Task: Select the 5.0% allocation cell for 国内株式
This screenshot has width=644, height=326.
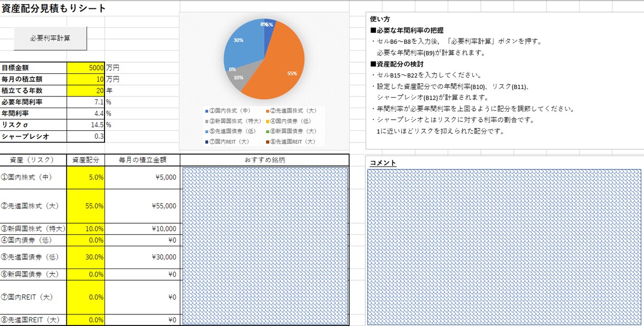Action: coord(86,178)
